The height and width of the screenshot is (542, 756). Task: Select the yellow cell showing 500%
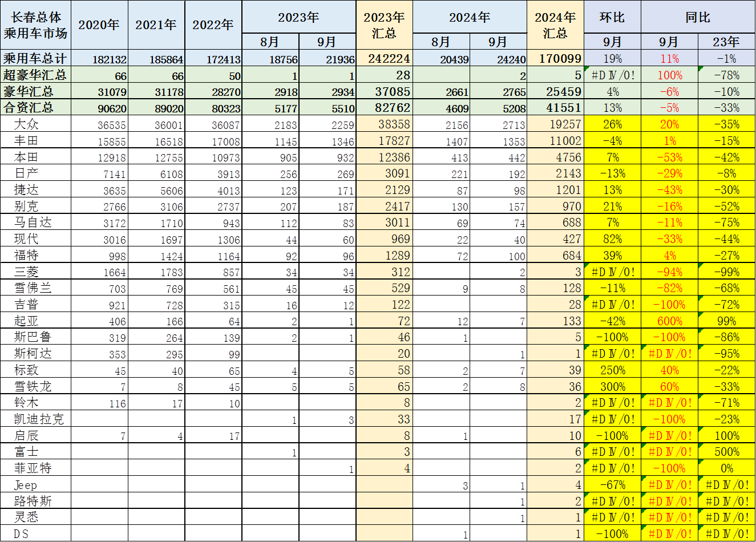pyautogui.click(x=726, y=452)
